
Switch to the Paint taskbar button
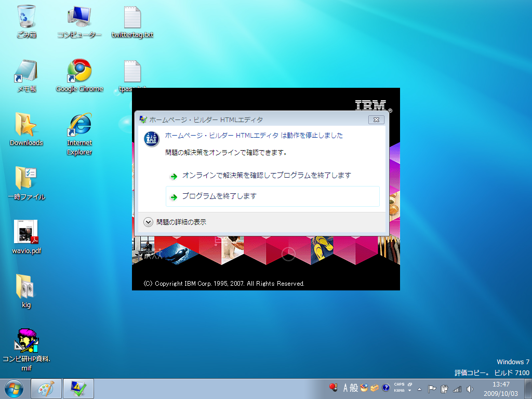(46, 389)
